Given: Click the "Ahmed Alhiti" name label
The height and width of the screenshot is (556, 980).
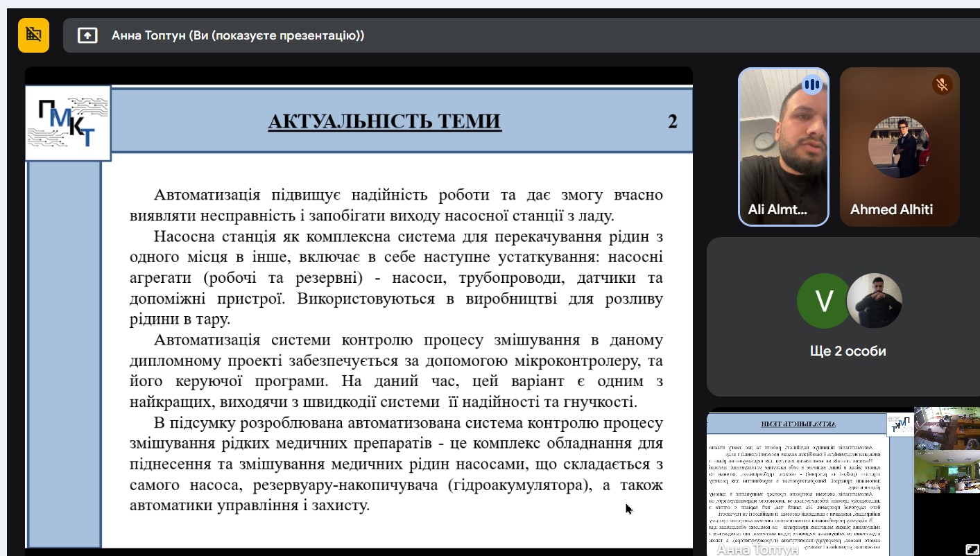Looking at the screenshot, I should (x=891, y=209).
